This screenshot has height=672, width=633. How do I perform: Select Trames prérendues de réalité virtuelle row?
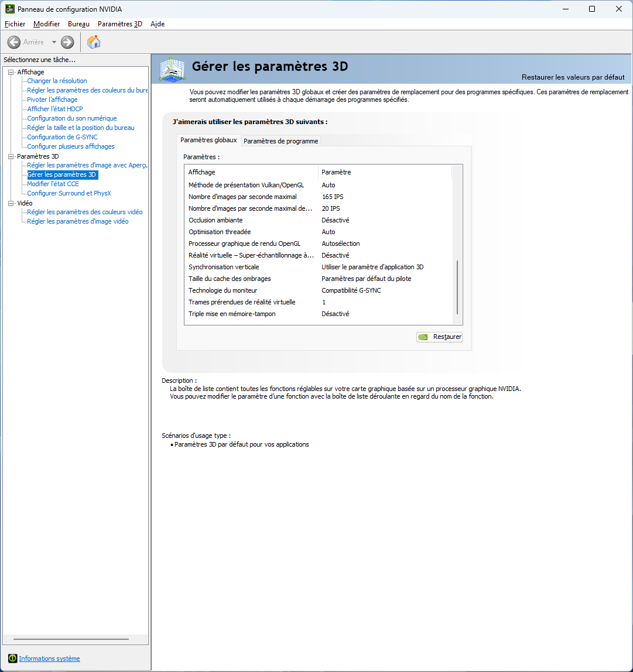pos(318,302)
